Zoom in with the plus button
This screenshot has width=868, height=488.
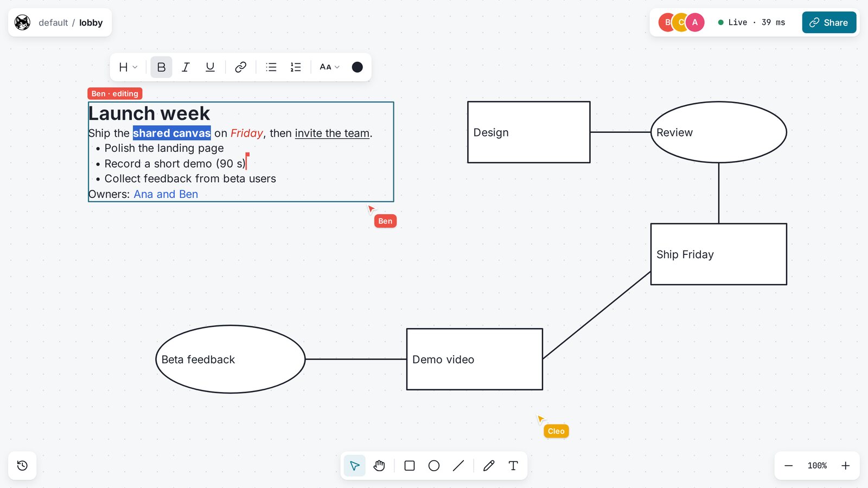pyautogui.click(x=845, y=466)
